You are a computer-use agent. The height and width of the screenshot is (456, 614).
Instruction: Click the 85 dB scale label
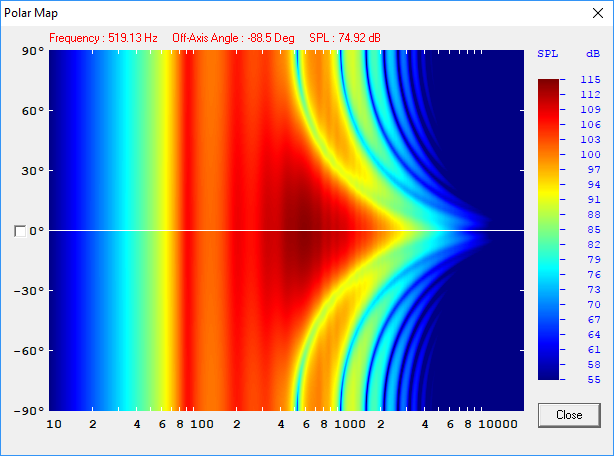[x=594, y=229]
